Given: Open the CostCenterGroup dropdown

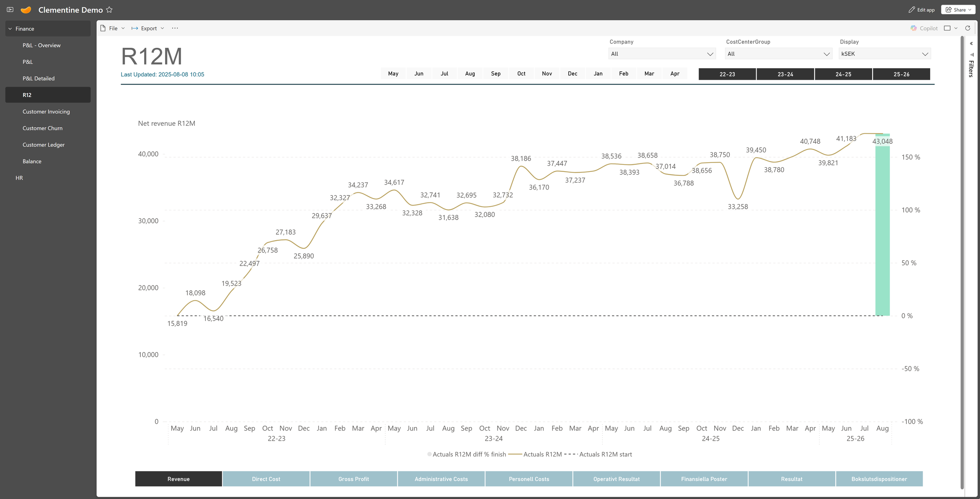Looking at the screenshot, I should pyautogui.click(x=778, y=54).
